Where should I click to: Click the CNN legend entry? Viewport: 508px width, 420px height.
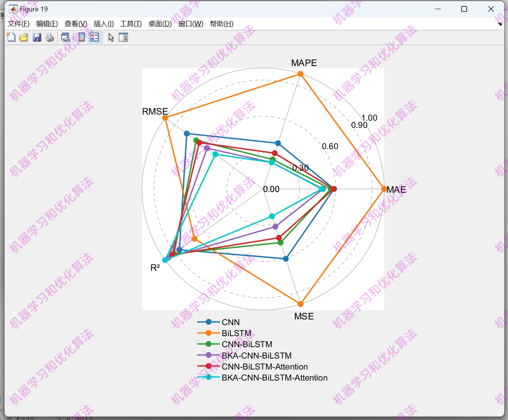click(x=219, y=322)
